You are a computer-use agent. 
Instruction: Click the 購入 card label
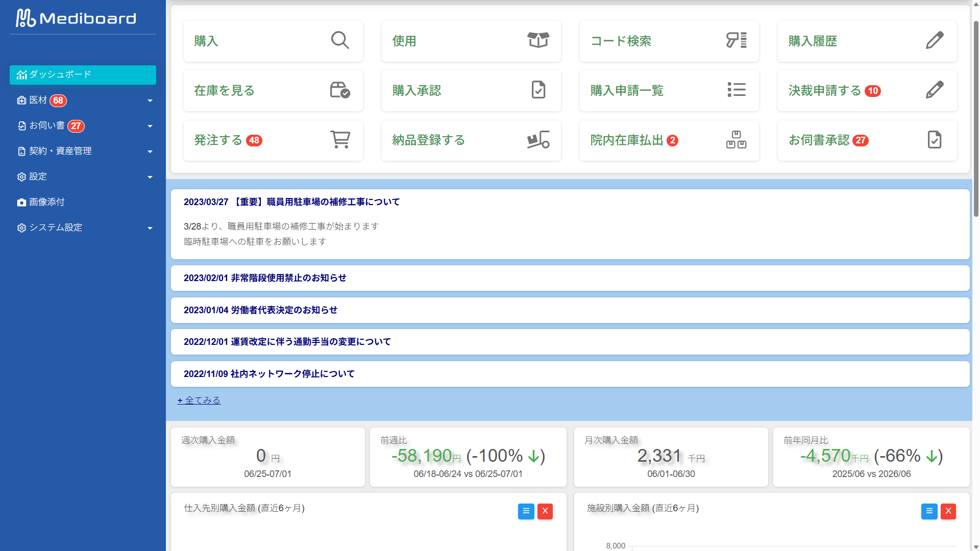point(206,41)
